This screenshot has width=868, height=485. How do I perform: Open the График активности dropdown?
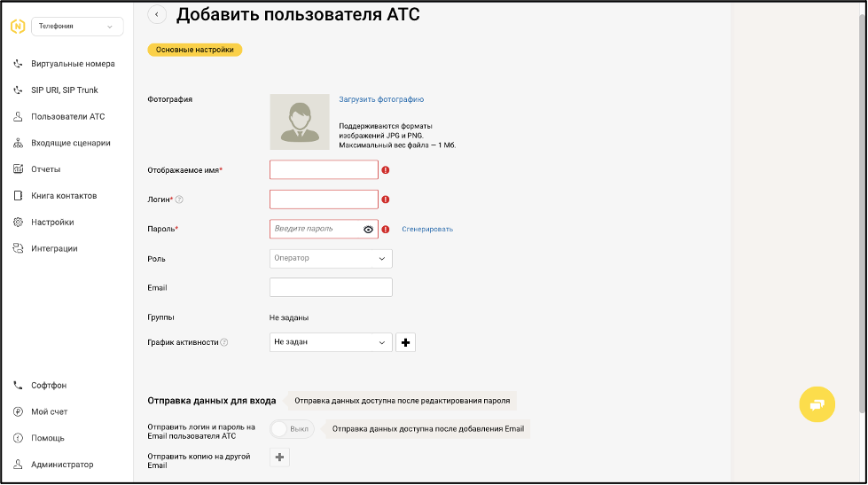coord(330,342)
